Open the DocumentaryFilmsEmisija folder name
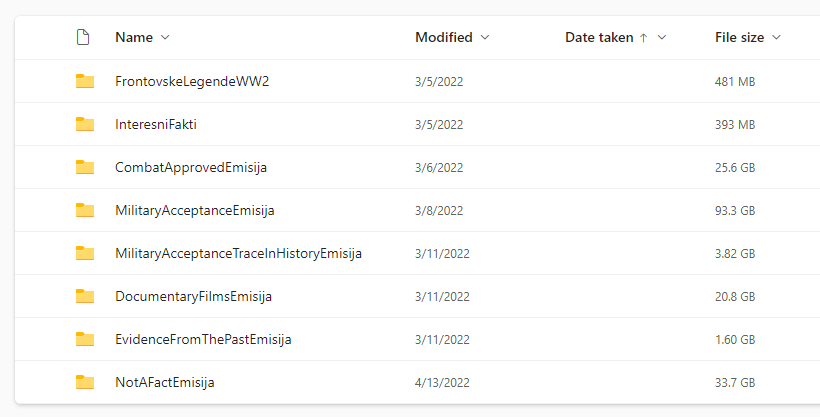This screenshot has height=417, width=820. click(193, 296)
